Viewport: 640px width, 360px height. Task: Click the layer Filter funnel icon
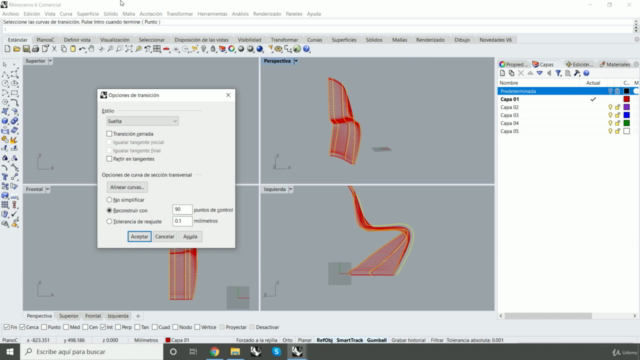pos(558,73)
